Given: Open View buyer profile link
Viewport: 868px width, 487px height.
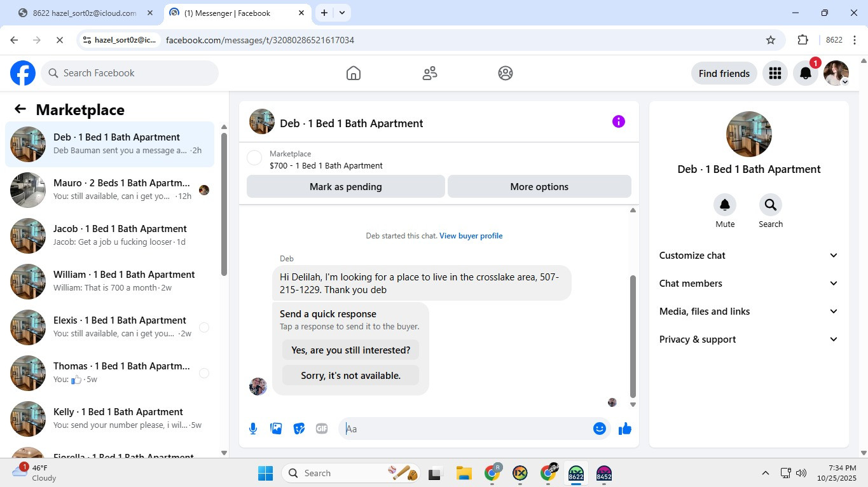Looking at the screenshot, I should tap(471, 236).
